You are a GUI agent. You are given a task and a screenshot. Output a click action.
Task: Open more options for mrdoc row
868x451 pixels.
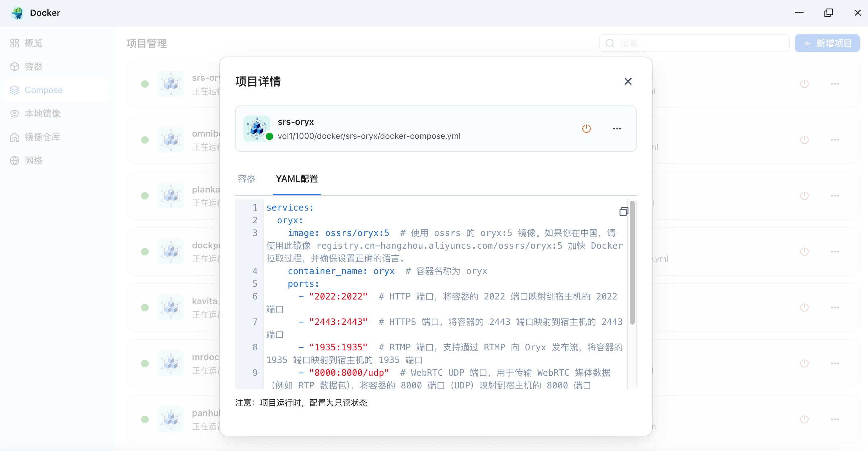(835, 363)
